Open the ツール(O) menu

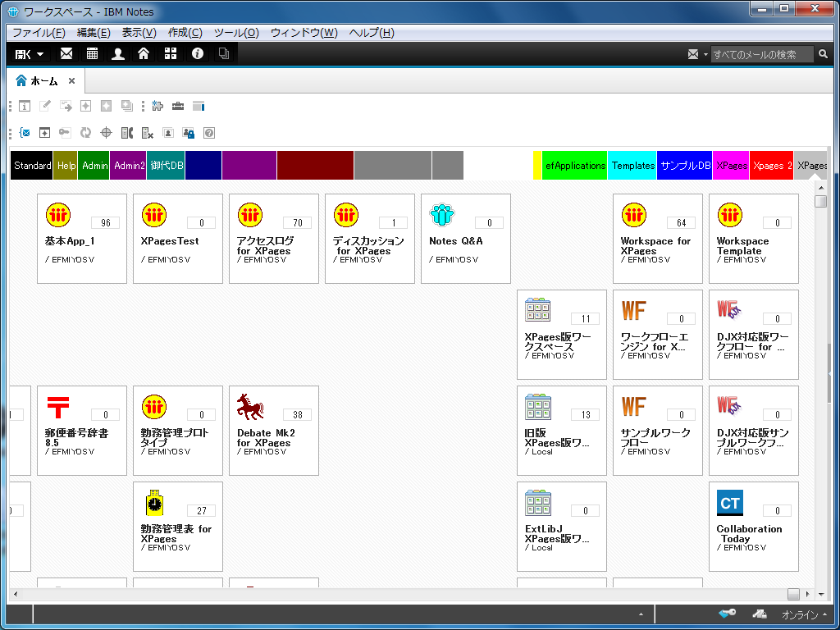click(236, 33)
